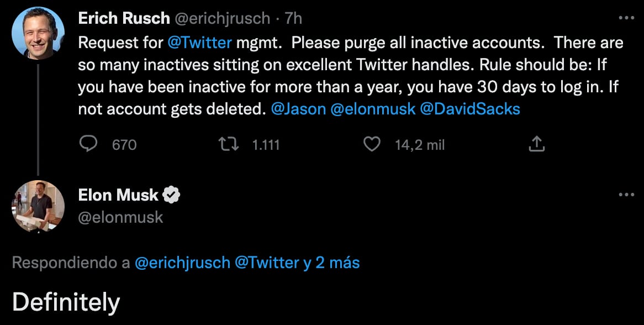Open the more options menu on Erich's tweet

coord(627,18)
